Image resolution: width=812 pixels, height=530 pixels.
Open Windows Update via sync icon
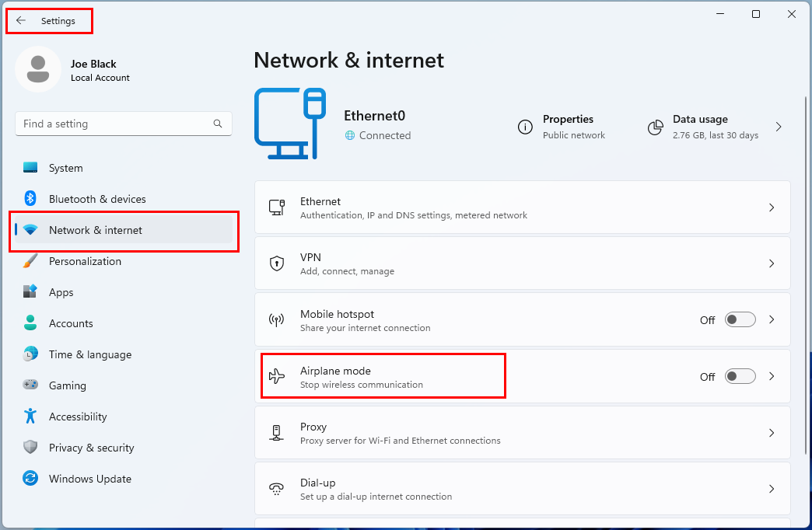[31, 479]
